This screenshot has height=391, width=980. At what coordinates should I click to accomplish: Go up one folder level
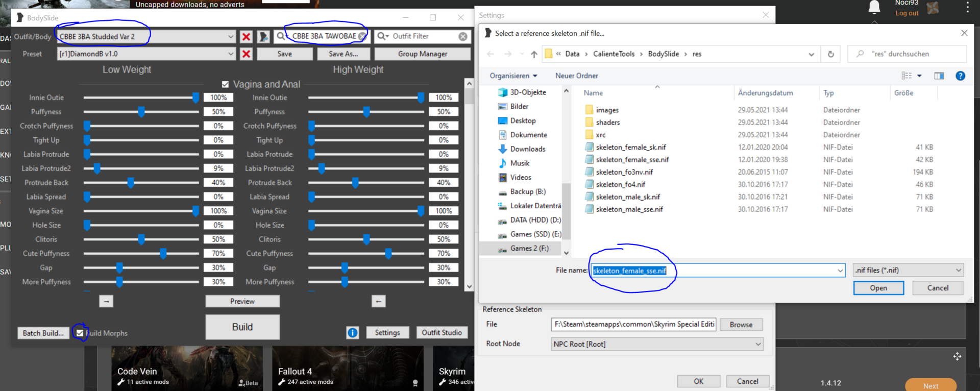[534, 54]
